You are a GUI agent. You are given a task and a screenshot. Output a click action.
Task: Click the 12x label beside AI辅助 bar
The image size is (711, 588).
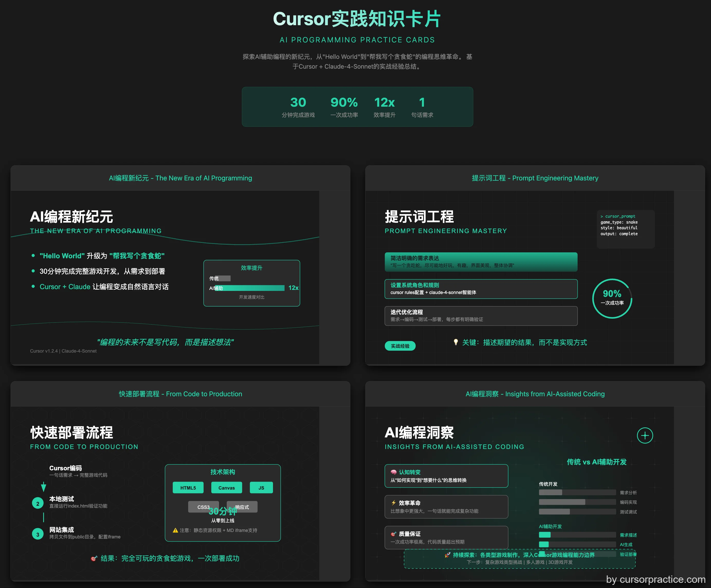(x=293, y=288)
